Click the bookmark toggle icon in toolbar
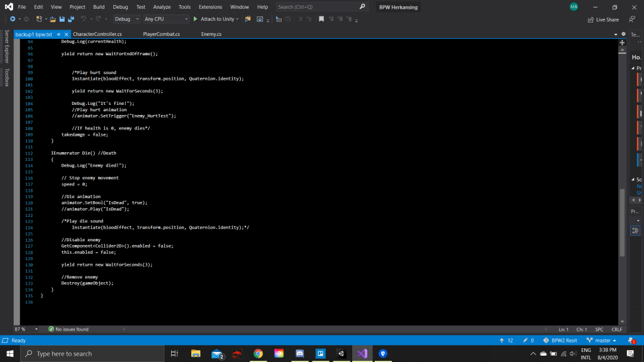This screenshot has width=644, height=362. coord(321,19)
